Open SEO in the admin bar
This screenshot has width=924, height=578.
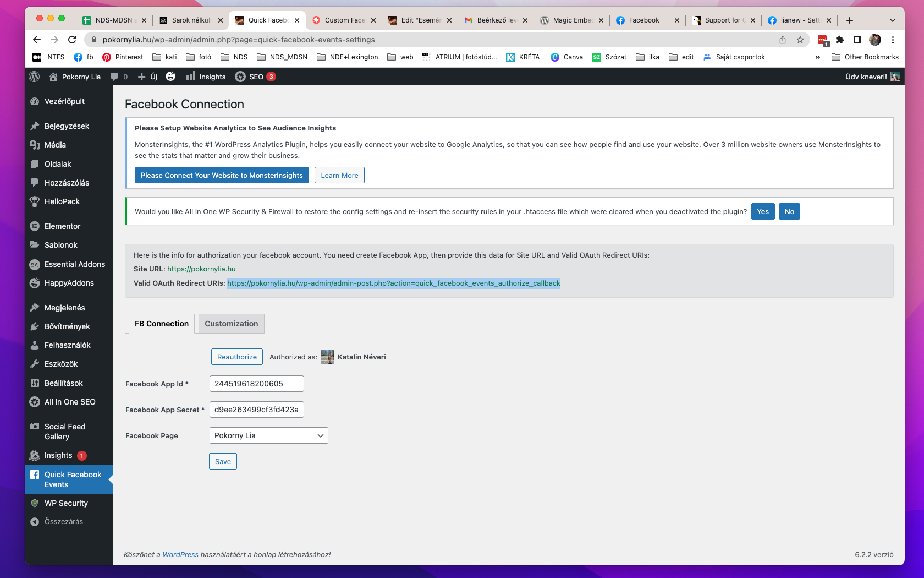[x=256, y=77]
